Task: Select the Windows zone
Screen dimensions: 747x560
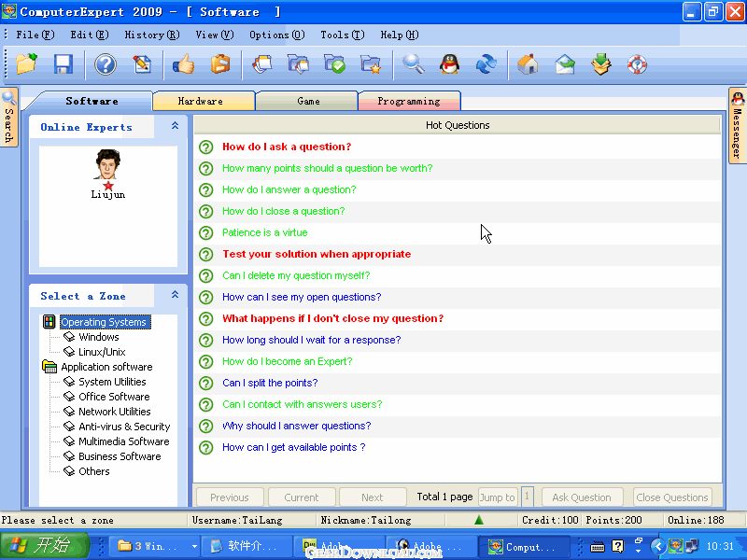Action: (99, 337)
